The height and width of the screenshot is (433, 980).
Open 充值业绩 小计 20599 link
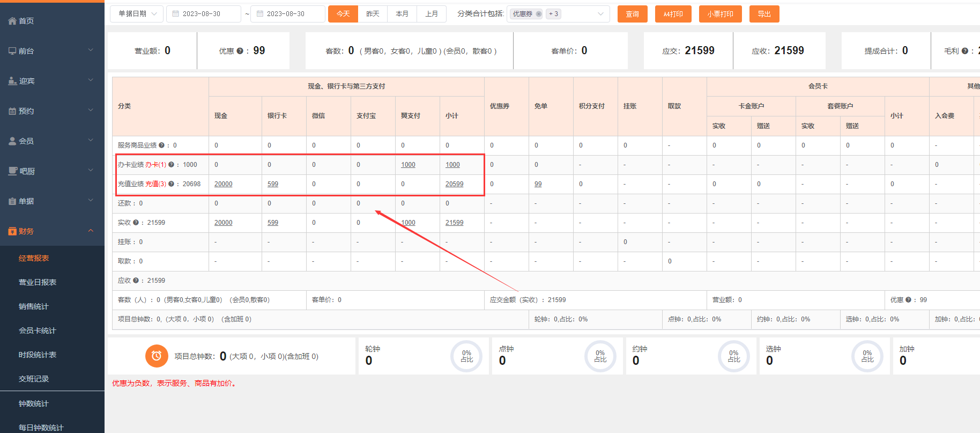(455, 184)
